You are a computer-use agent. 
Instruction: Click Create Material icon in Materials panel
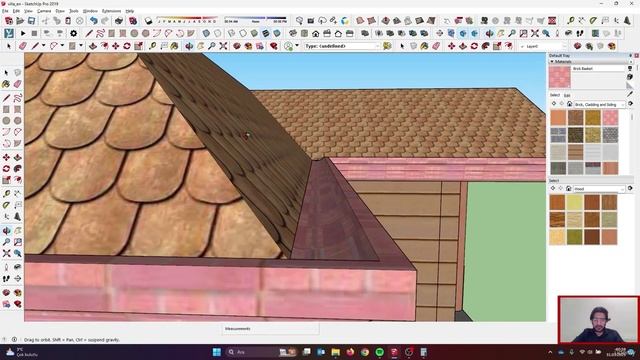click(630, 76)
